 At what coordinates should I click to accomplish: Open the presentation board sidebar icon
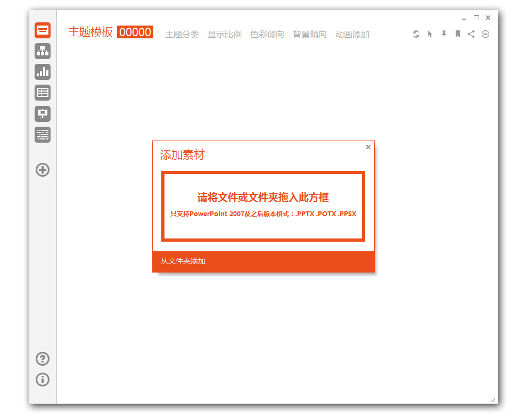[x=43, y=114]
